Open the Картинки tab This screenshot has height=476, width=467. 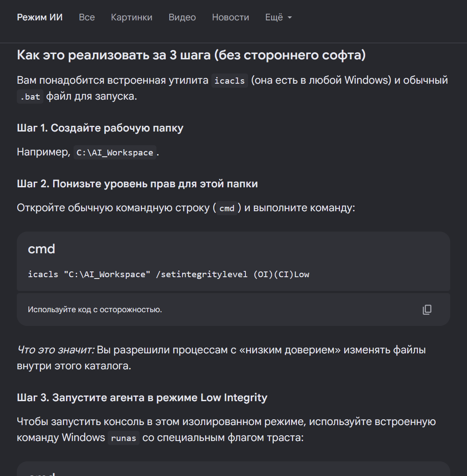[x=132, y=17]
